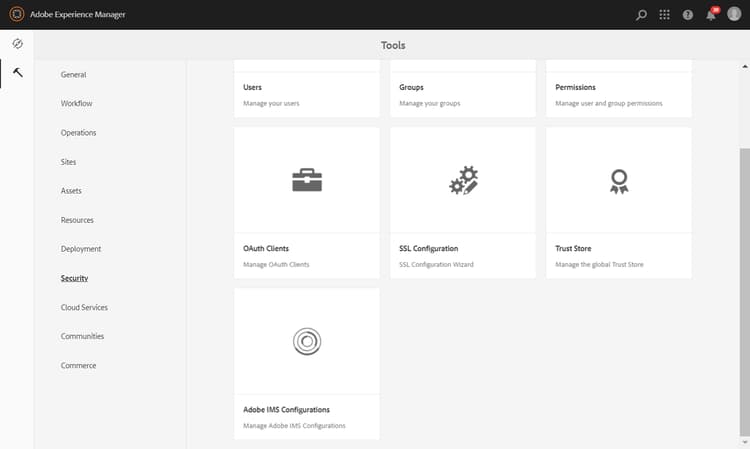Select Cloud Services in the tools menu
750x449 pixels.
coord(84,307)
